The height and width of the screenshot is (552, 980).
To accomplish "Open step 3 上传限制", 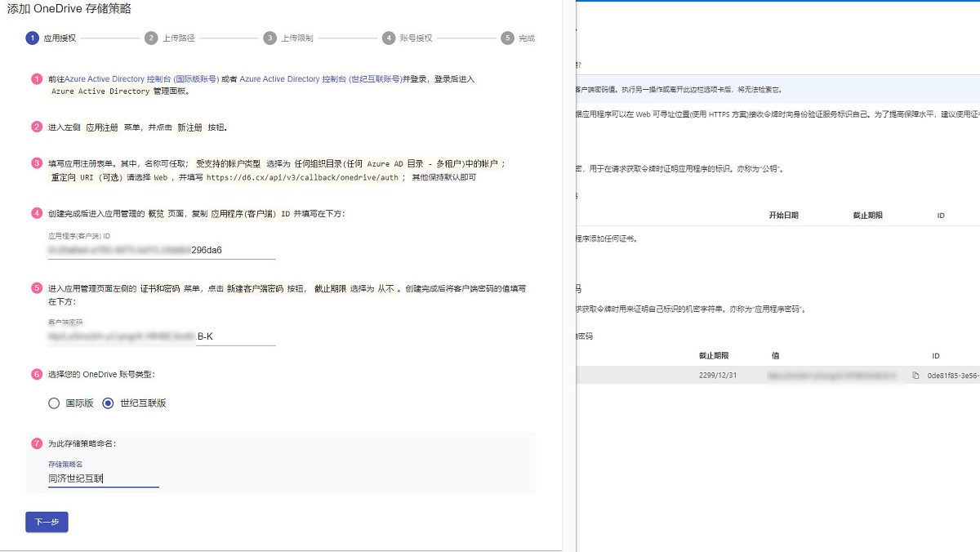I will coord(288,38).
